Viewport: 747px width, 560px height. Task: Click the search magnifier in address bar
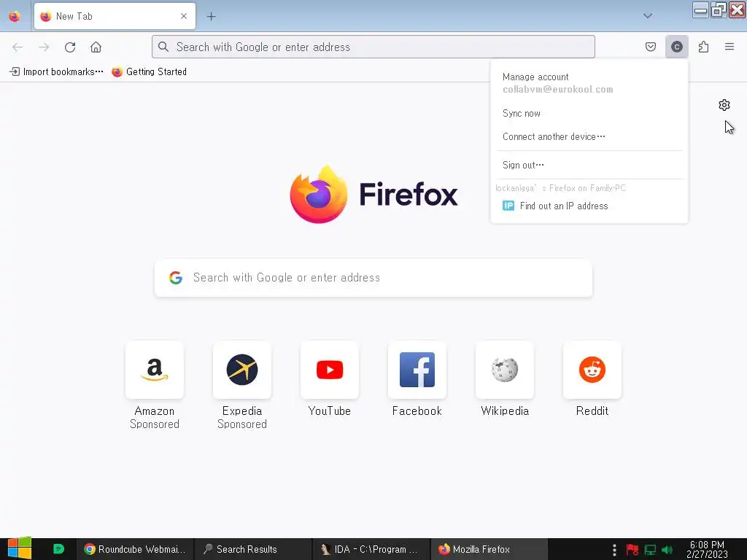coord(163,47)
